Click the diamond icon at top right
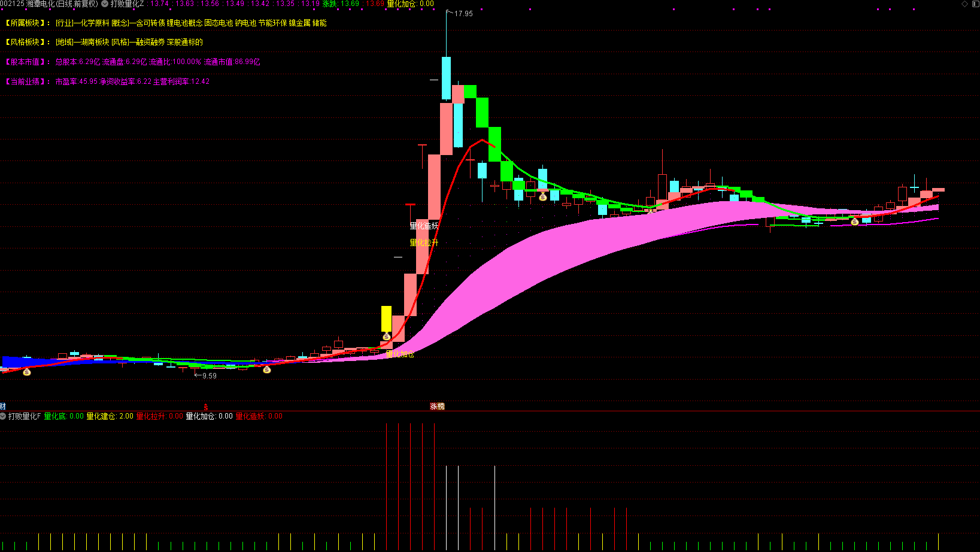Screen dimensions: 980x552 coord(964,4)
